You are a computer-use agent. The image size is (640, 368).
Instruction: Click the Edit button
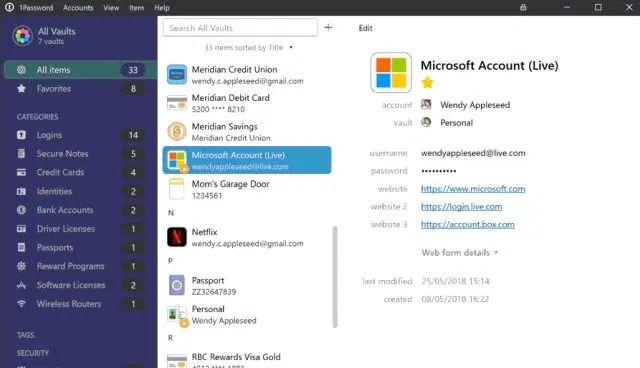point(365,28)
